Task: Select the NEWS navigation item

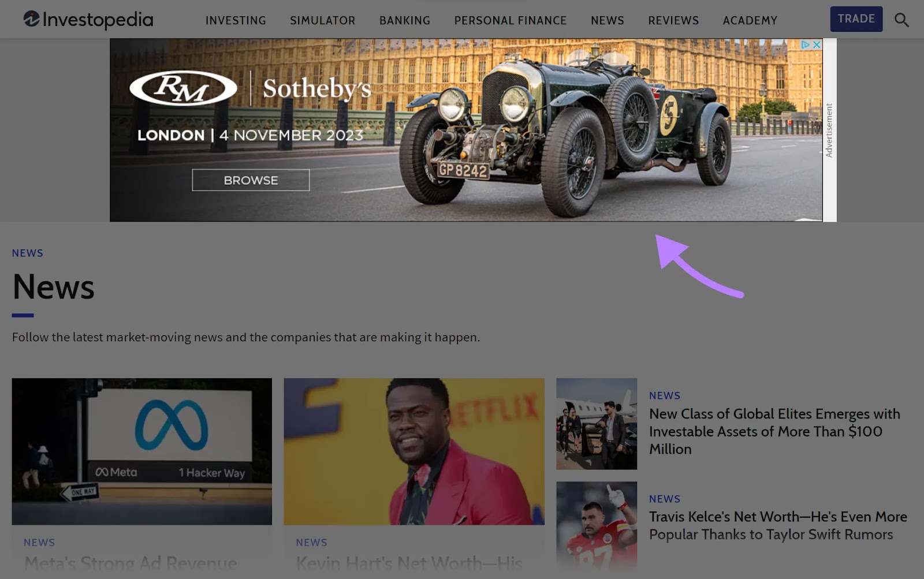Action: click(607, 20)
